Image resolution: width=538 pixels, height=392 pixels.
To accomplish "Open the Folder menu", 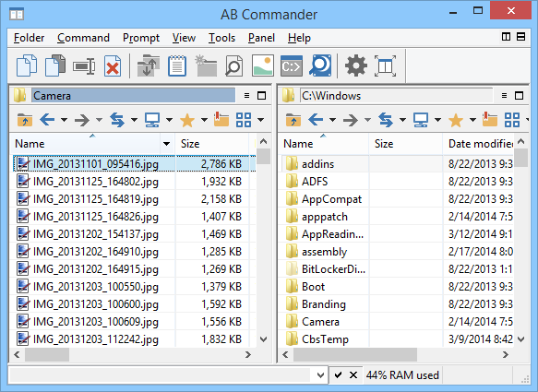I will [29, 38].
